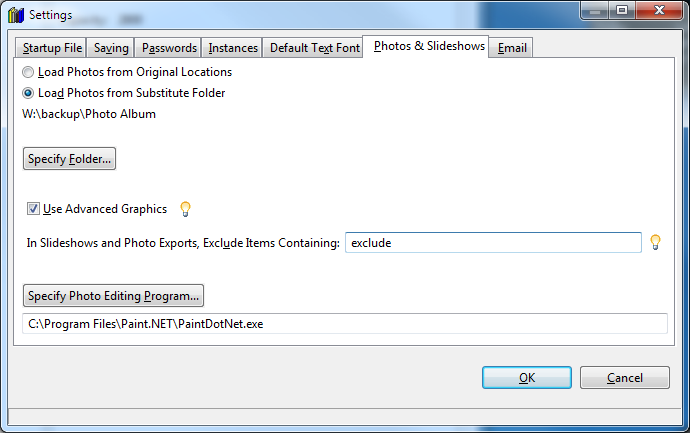Open the Email tab
The width and height of the screenshot is (690, 433).
[512, 48]
